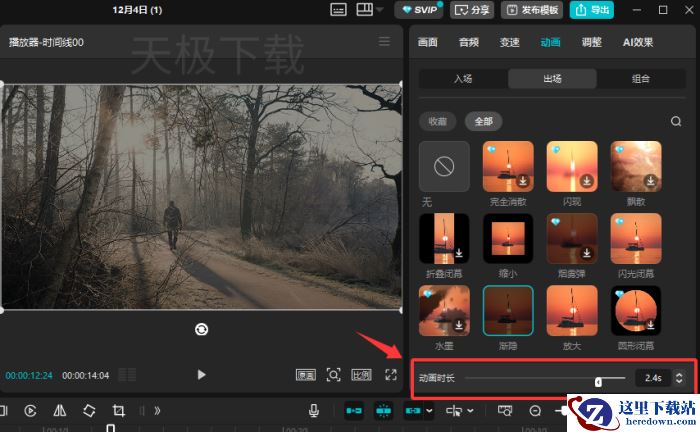Open the AI效果 tab
Image resolution: width=700 pixels, height=432 pixels.
[x=638, y=42]
